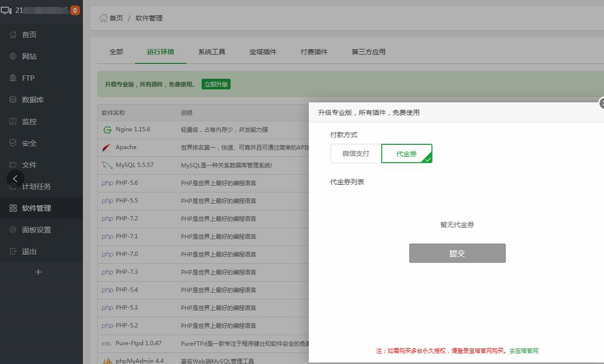Click the PHP-7.2 row icon
604x364 pixels.
click(x=107, y=219)
